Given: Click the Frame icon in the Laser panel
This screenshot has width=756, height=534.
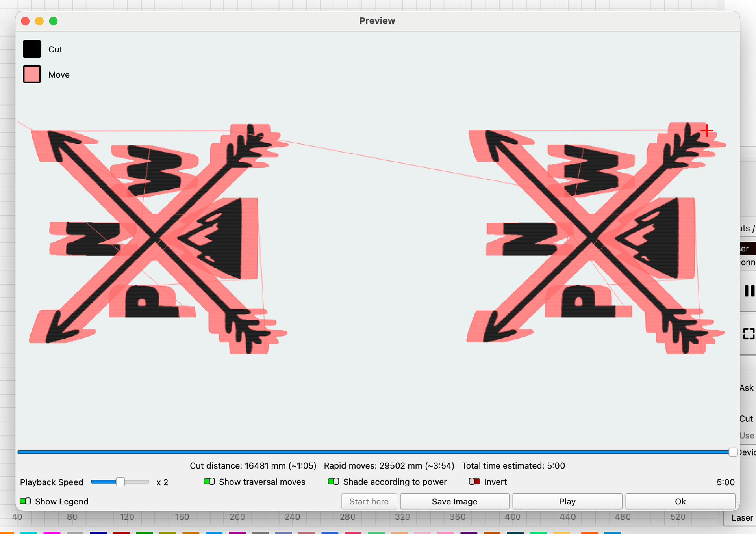Looking at the screenshot, I should (749, 334).
